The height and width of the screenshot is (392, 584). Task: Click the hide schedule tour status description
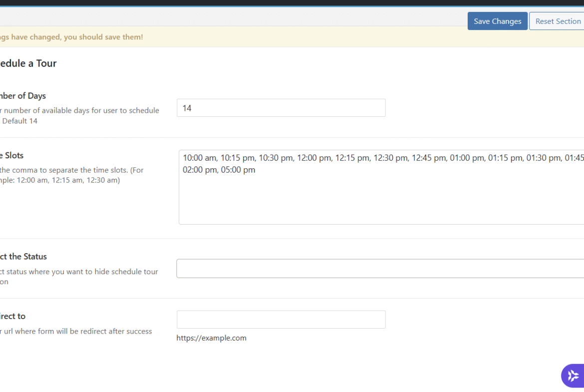tap(79, 272)
